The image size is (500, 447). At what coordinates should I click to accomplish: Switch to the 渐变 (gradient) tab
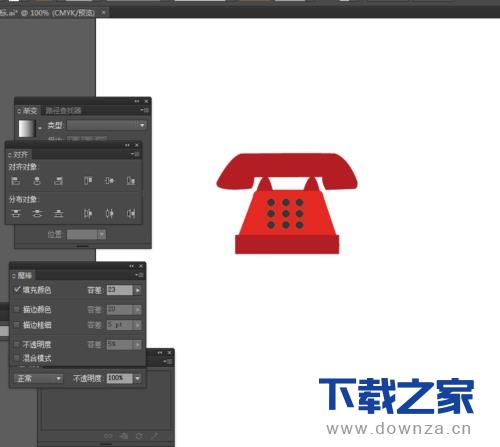click(x=28, y=110)
